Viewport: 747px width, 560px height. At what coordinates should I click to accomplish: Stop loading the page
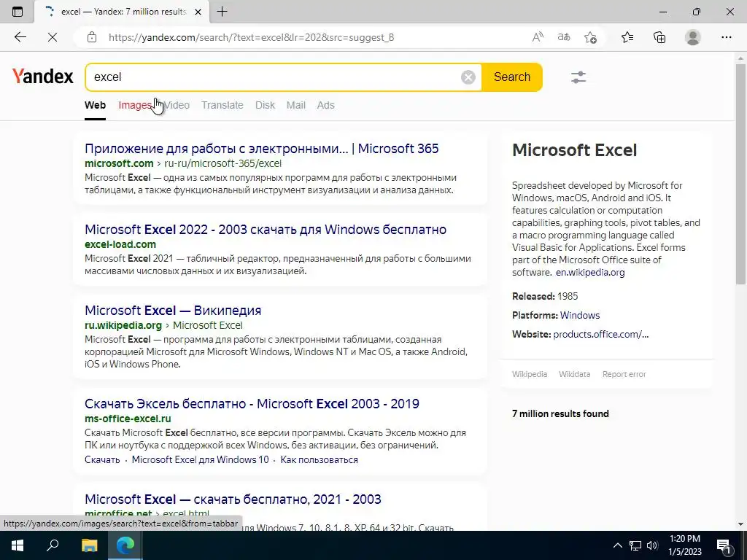pos(53,37)
